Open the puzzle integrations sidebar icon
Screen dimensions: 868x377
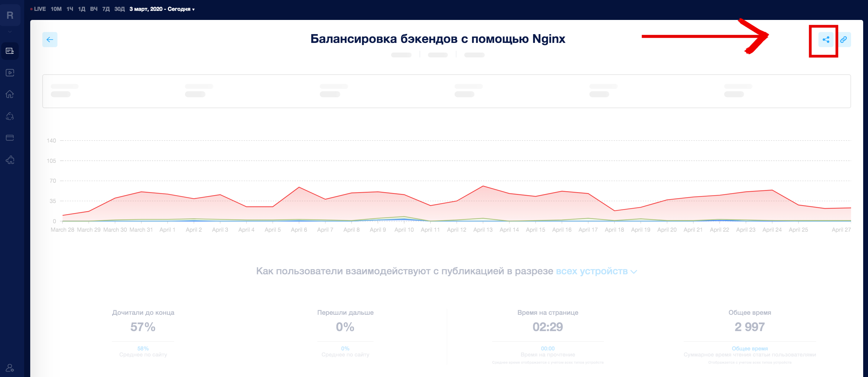[x=10, y=160]
